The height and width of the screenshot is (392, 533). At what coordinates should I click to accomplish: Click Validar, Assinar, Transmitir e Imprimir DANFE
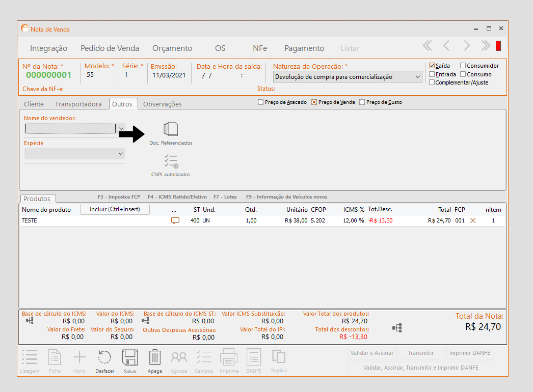click(421, 368)
